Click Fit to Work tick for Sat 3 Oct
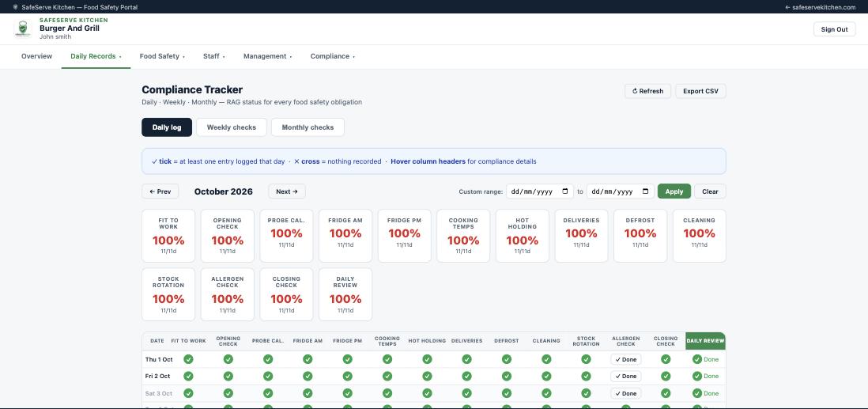 [x=188, y=393]
